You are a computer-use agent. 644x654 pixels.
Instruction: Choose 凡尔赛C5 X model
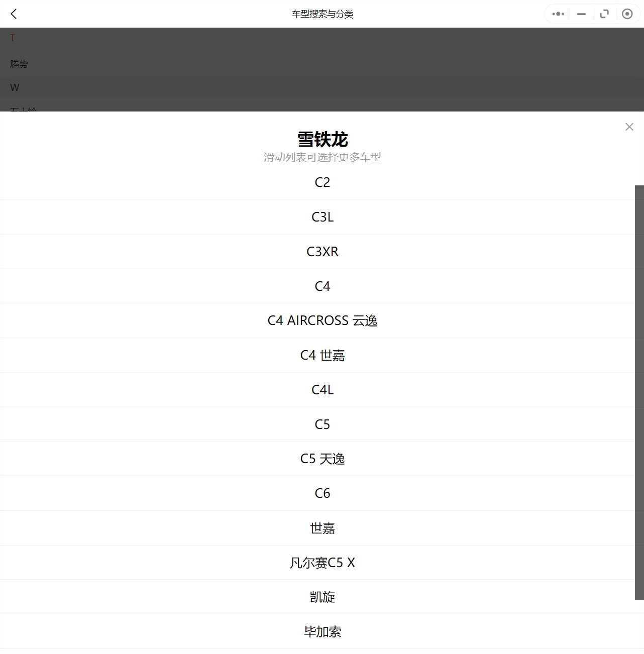click(x=322, y=563)
